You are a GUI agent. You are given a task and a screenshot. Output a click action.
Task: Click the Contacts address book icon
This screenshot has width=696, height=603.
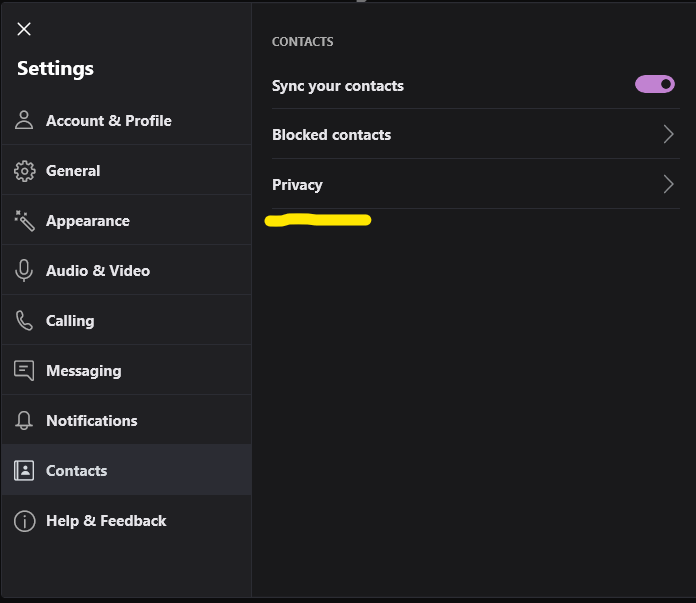[x=24, y=471]
